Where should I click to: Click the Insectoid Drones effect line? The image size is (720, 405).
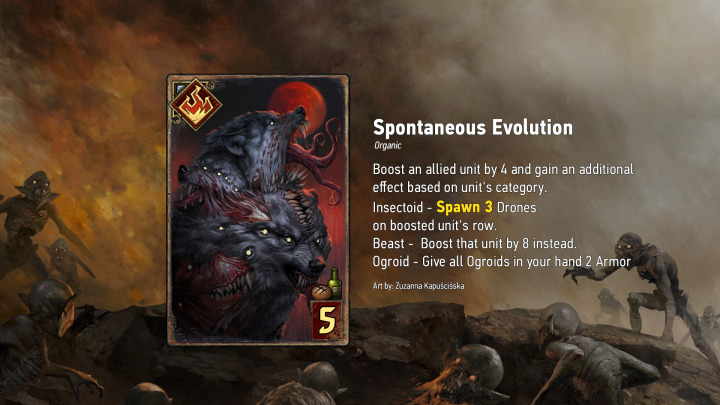454,208
